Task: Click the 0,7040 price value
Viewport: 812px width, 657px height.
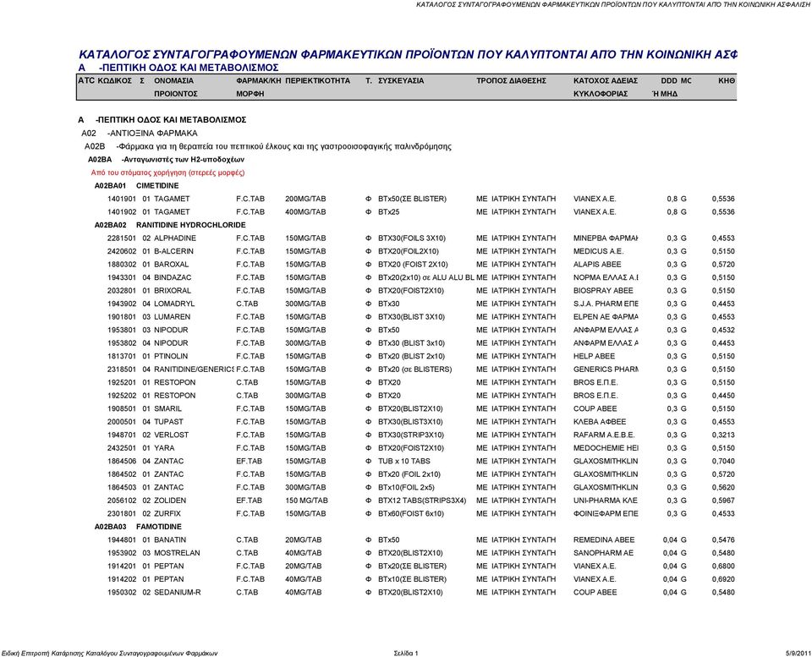Action: click(723, 461)
